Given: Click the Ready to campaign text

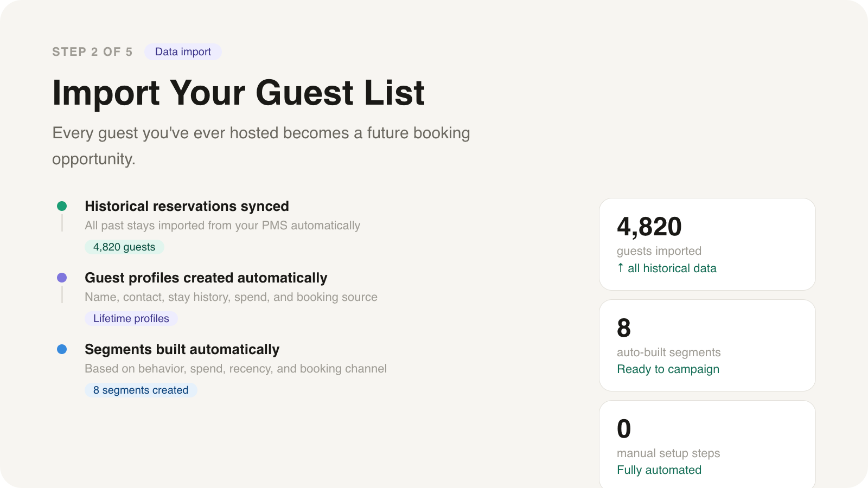Looking at the screenshot, I should point(668,369).
